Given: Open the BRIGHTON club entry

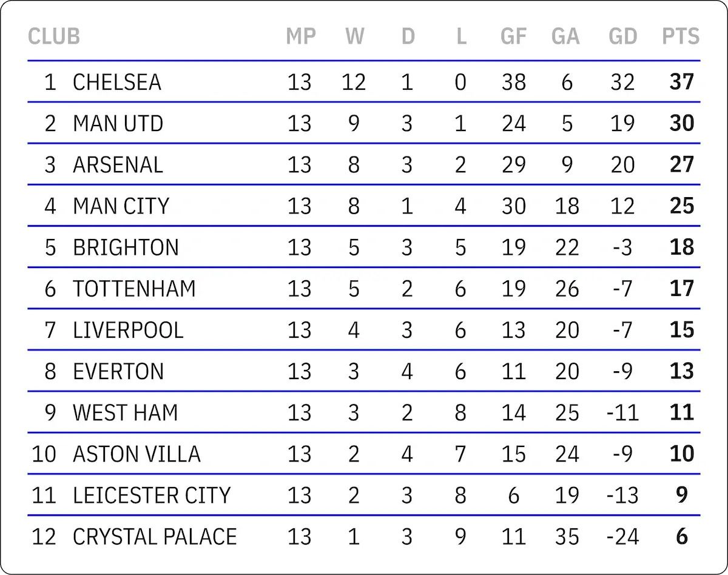Looking at the screenshot, I should pos(126,247).
